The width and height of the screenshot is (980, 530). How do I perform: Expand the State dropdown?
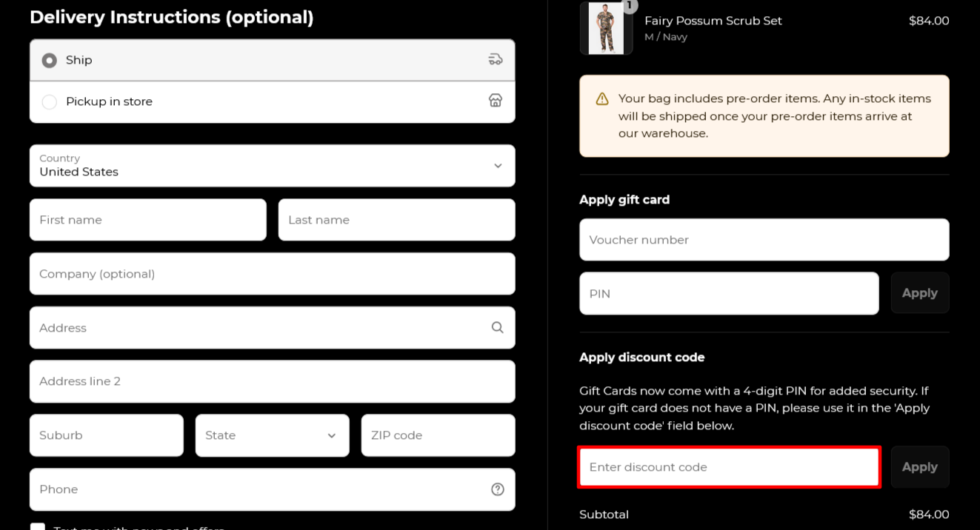[x=272, y=435]
